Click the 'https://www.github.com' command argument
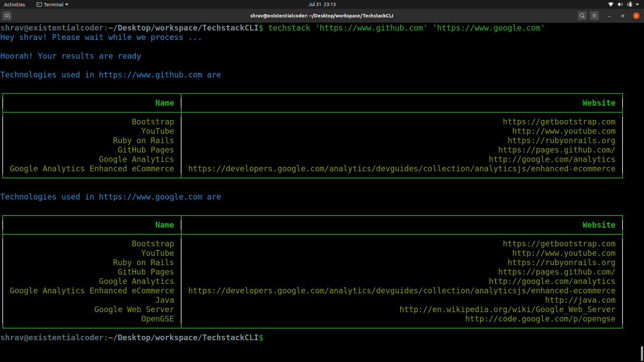This screenshot has height=362, width=644. pos(371,28)
